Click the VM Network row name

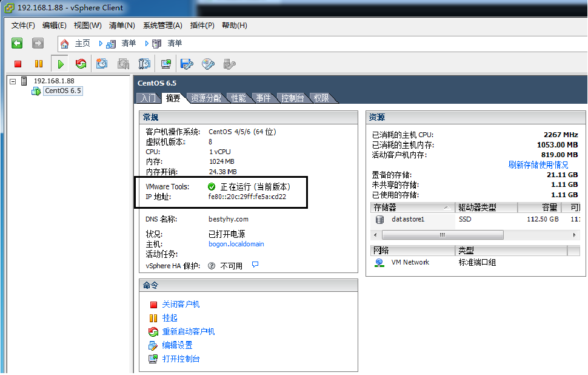pyautogui.click(x=410, y=262)
